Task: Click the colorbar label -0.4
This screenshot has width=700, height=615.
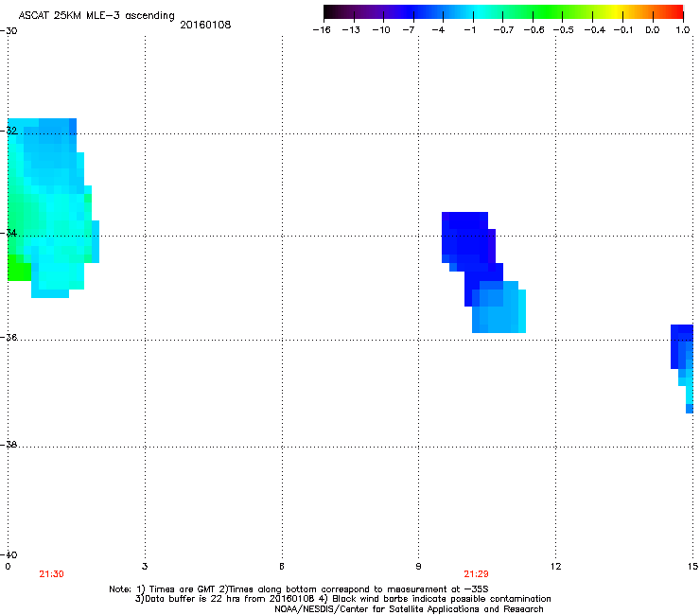Action: [x=595, y=30]
